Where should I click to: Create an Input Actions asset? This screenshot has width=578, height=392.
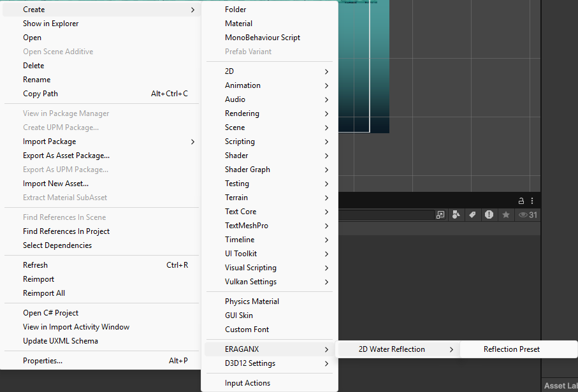[270, 383]
